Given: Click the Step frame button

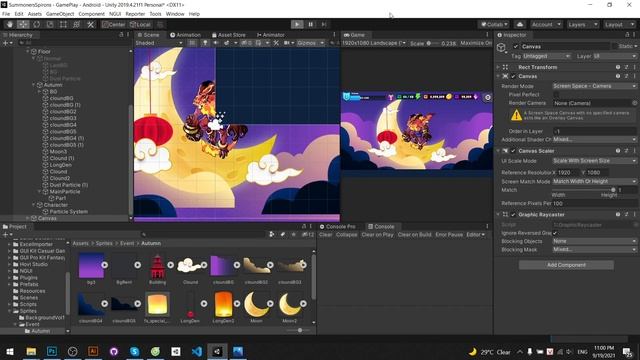Looking at the screenshot, I should point(324,24).
